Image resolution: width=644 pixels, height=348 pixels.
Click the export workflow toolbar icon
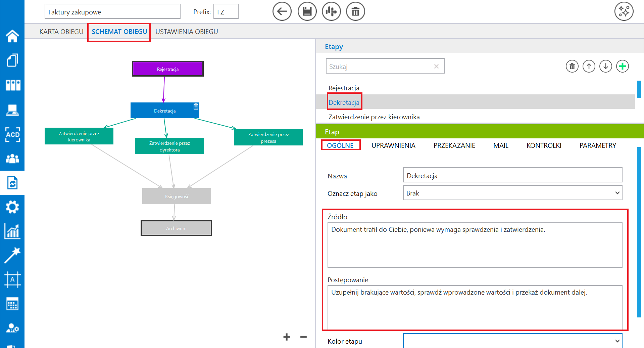pos(331,11)
